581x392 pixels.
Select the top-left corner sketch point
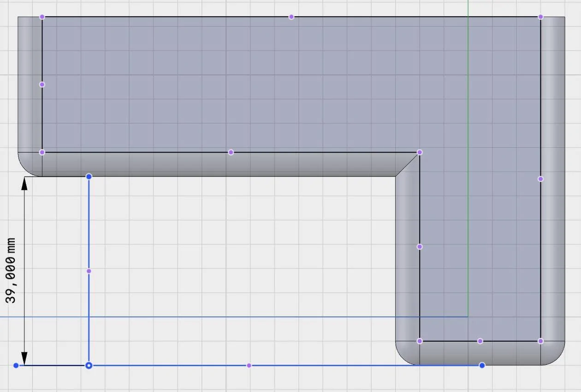(x=42, y=16)
